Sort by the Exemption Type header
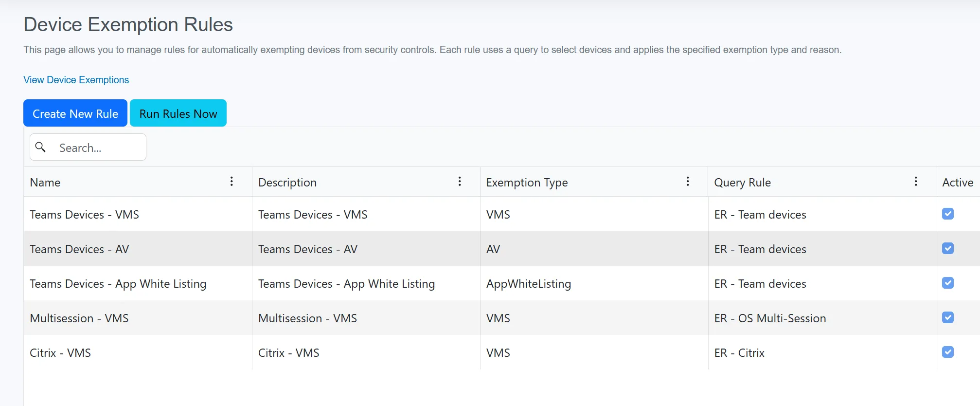The height and width of the screenshot is (406, 980). point(527,183)
